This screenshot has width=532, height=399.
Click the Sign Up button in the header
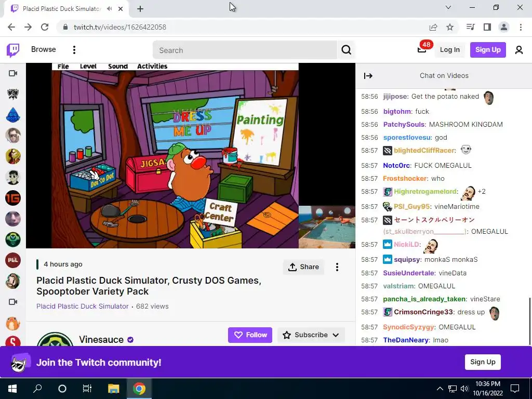point(488,50)
